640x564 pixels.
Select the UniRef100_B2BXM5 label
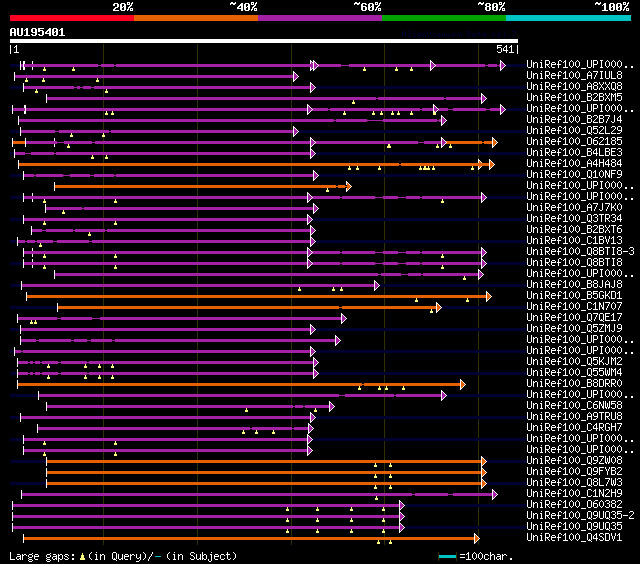pos(574,98)
